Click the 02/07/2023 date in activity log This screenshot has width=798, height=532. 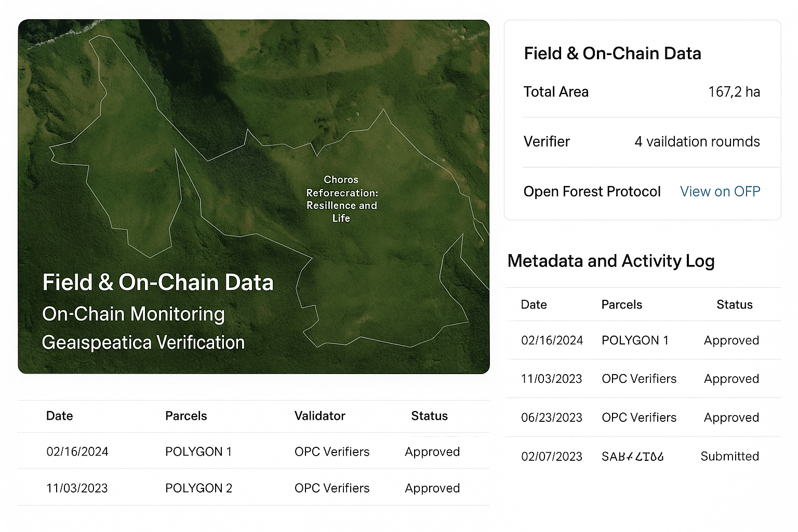coord(551,456)
